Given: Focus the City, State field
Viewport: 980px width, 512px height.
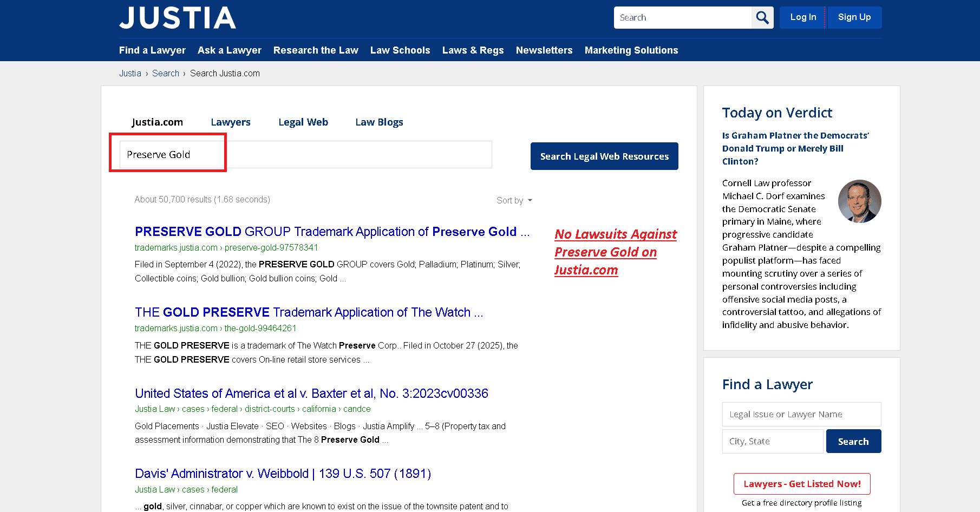Looking at the screenshot, I should point(773,441).
